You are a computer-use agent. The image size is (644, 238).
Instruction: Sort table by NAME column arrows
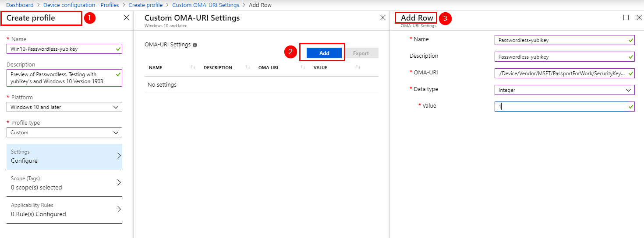[x=193, y=67]
